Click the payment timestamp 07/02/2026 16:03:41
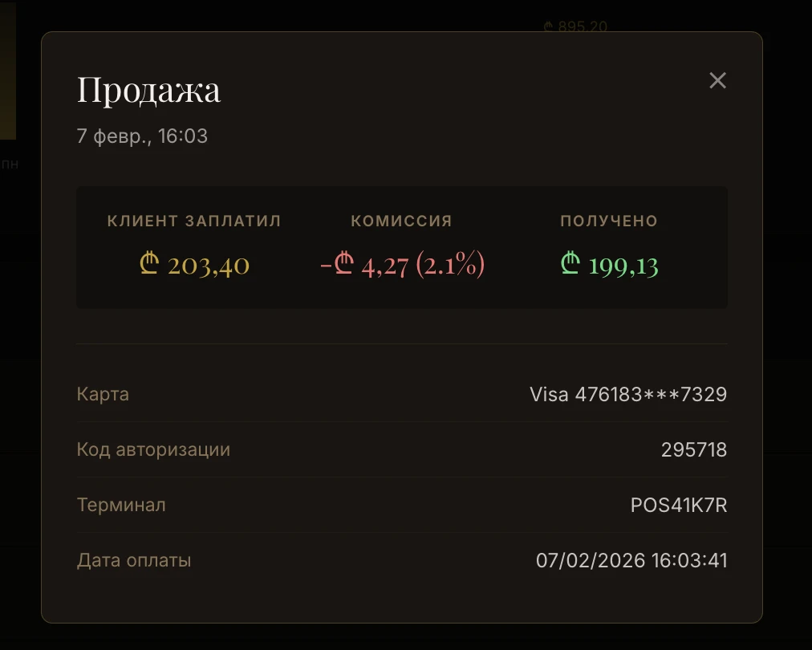 point(631,560)
